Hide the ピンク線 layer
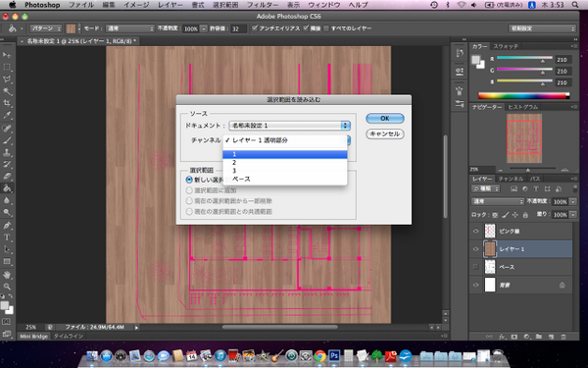Image resolution: width=588 pixels, height=368 pixels. click(476, 231)
